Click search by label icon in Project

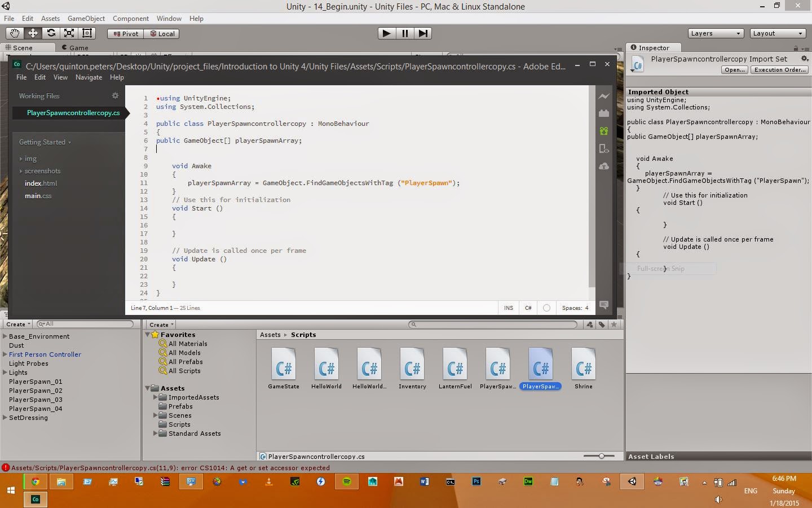coord(602,325)
